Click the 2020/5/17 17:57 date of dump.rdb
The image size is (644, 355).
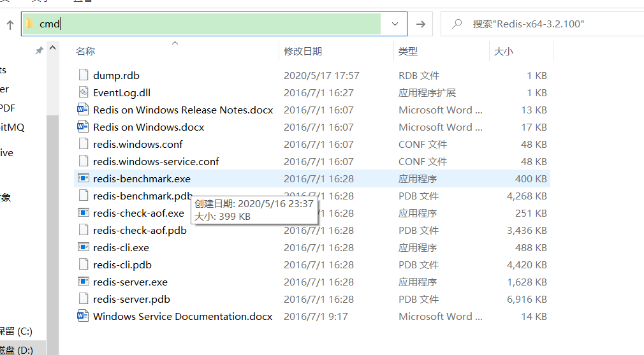click(x=321, y=75)
